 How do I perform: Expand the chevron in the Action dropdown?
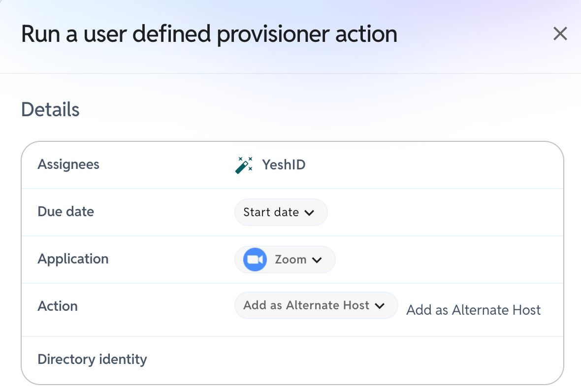[380, 306]
